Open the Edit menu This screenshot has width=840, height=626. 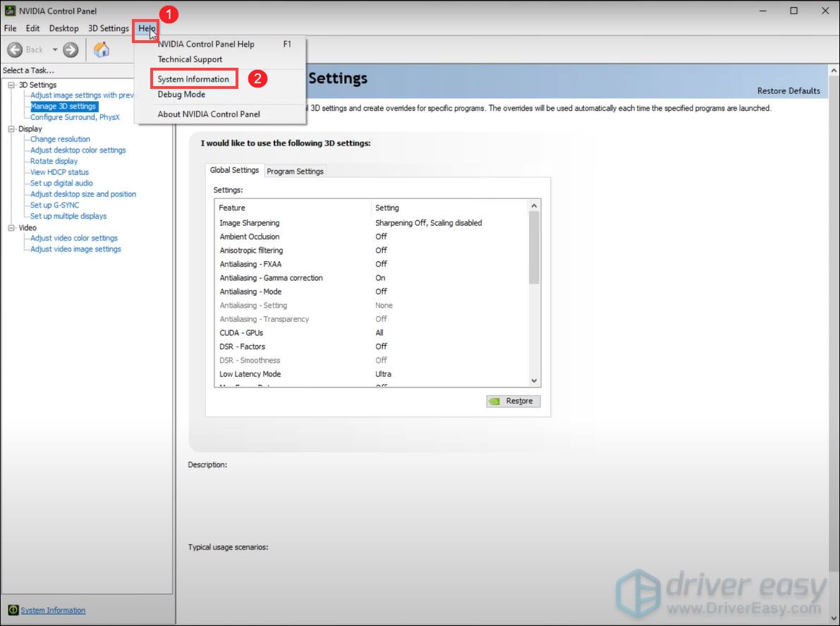[x=32, y=28]
